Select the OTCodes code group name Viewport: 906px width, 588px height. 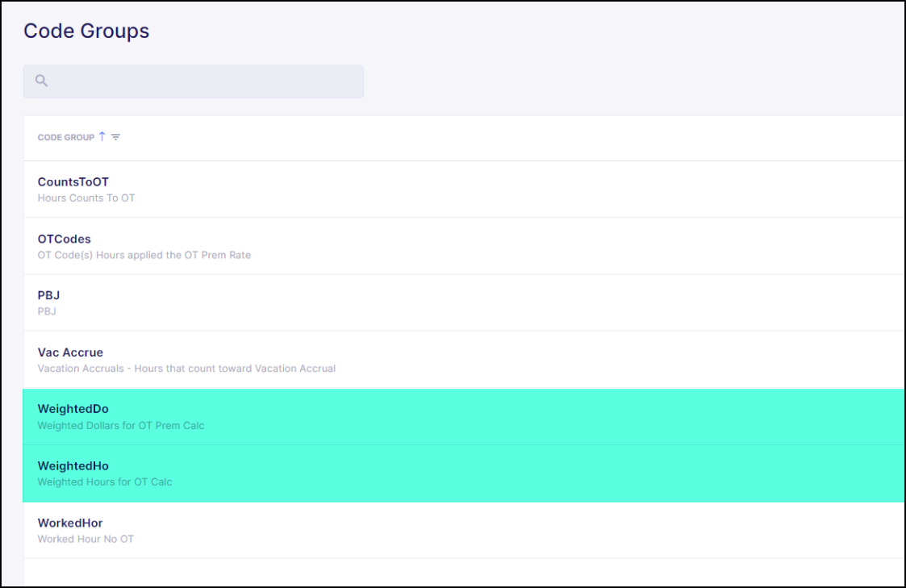click(x=65, y=240)
